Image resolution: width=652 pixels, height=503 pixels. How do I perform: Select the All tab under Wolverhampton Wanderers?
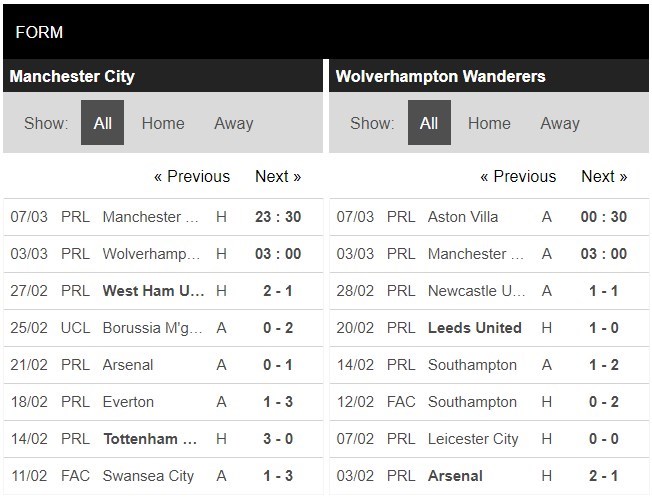(x=429, y=124)
